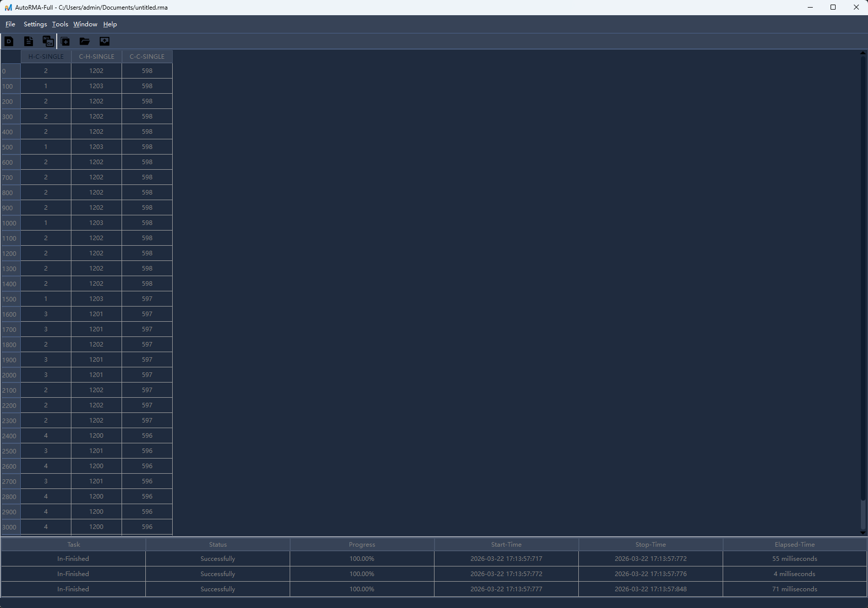This screenshot has height=608, width=868.
Task: Click the add-new-window plus icon
Action: 65,42
